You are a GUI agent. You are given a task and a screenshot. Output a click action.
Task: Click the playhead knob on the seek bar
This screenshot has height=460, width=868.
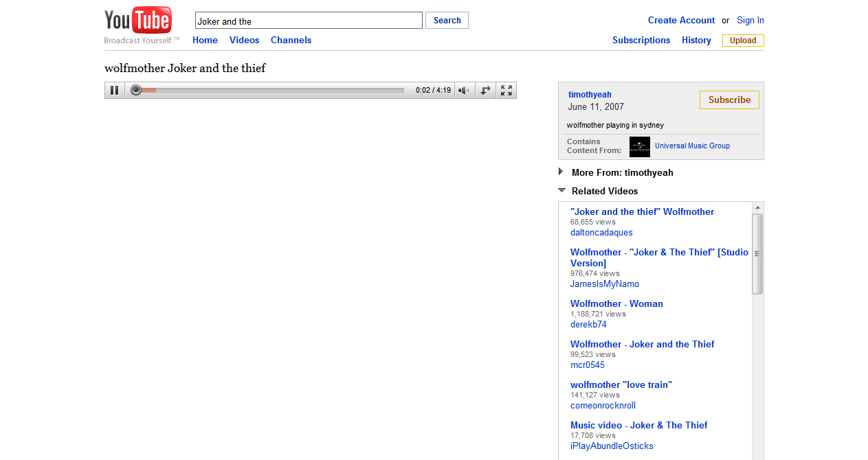click(136, 90)
